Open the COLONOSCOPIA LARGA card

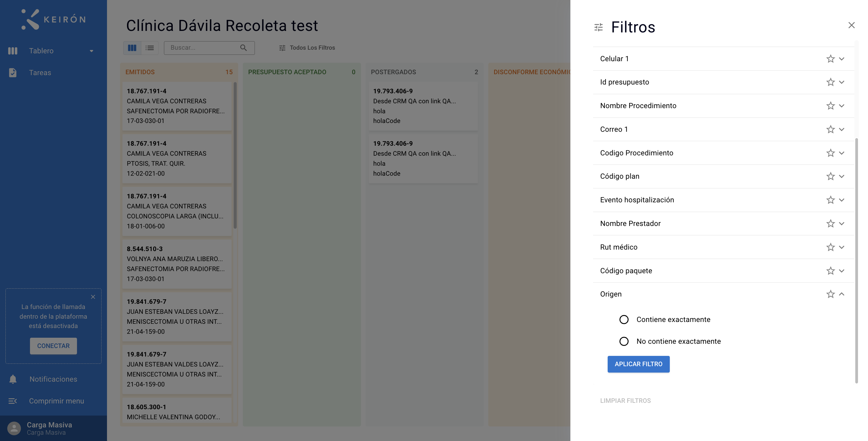(x=177, y=211)
